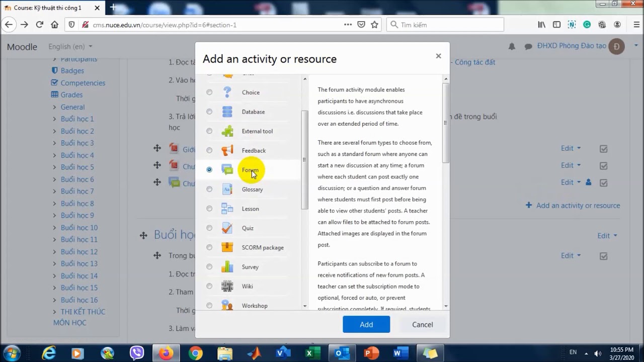Image resolution: width=644 pixels, height=362 pixels.
Task: Click the description panel scrollbar
Action: [x=445, y=123]
